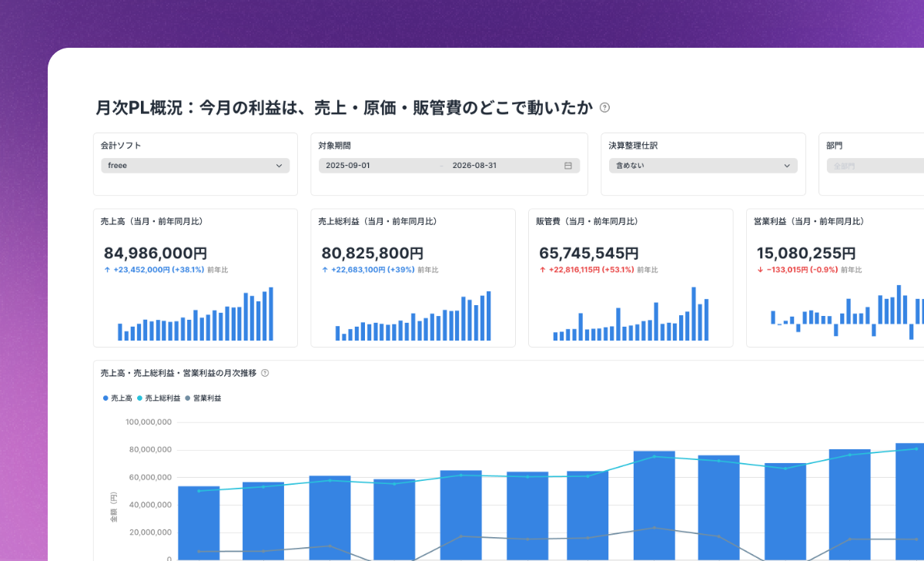Viewport: 924px width, 561px height.
Task: Click -133,015円 (-0.9%) change text
Action: (x=801, y=270)
